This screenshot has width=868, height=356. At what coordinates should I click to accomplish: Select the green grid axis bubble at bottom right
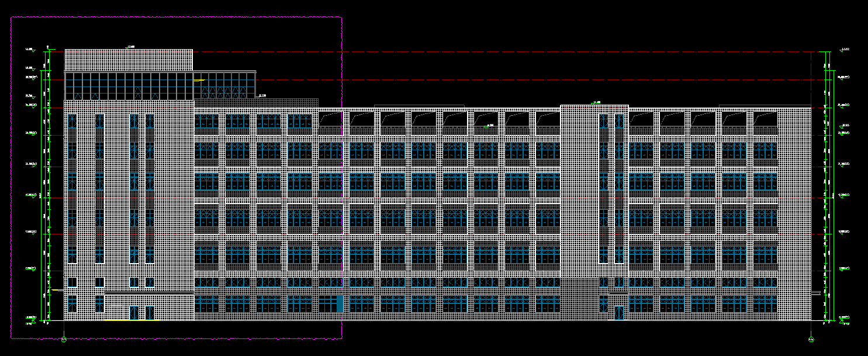point(811,339)
